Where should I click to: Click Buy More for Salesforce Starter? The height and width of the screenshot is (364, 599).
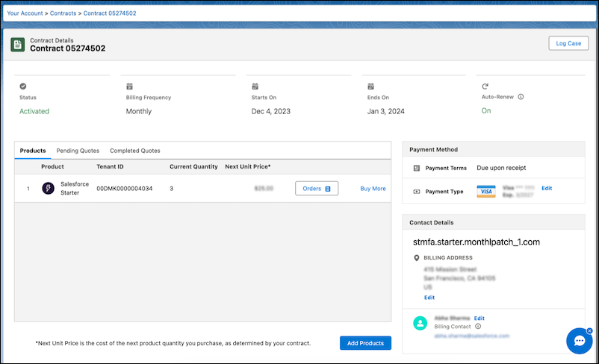pos(373,189)
